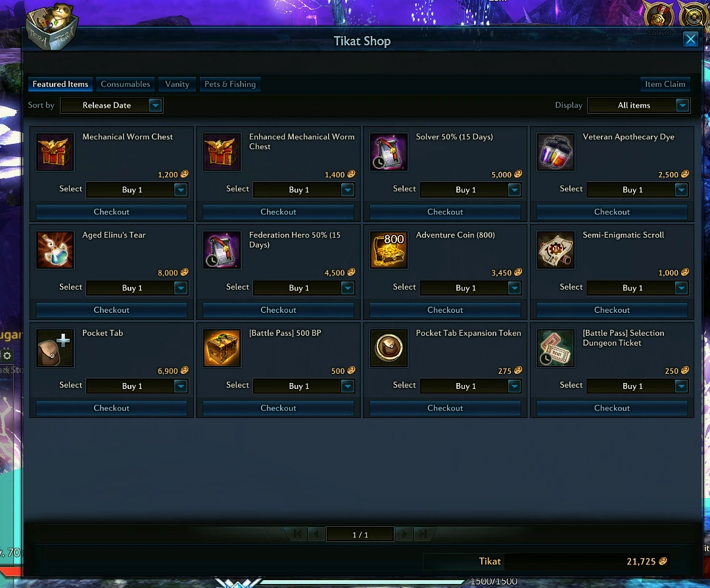Click the Item Claim button
The height and width of the screenshot is (588, 710).
click(x=665, y=84)
